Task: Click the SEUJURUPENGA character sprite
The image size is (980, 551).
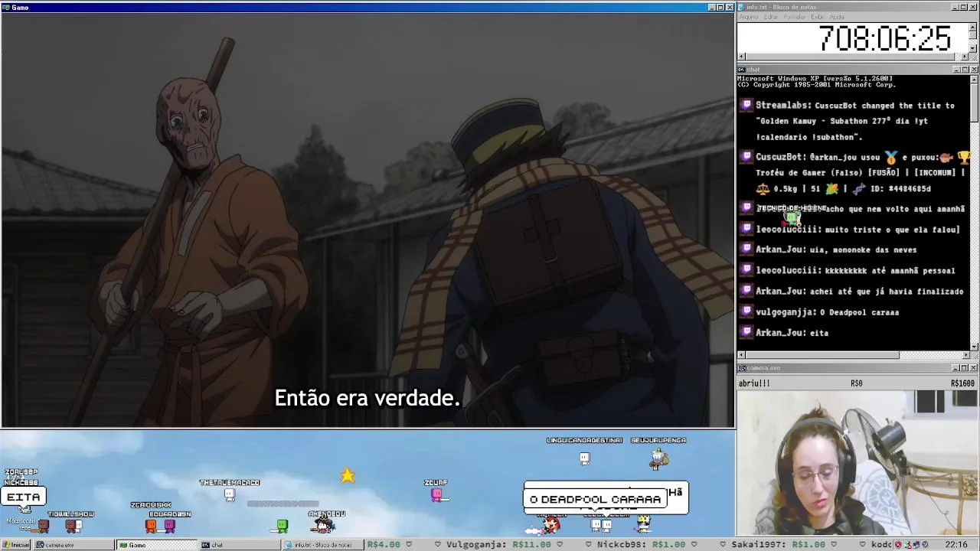Action: (659, 458)
